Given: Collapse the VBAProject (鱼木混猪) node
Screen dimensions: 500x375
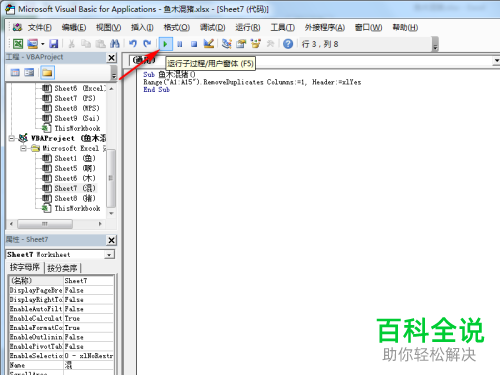Looking at the screenshot, I should 12,138.
